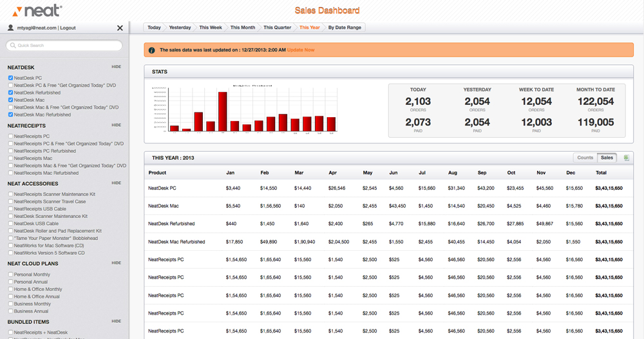Viewport: 644px width, 339px height.
Task: Check Business Annual cloud plan
Action: 10,311
